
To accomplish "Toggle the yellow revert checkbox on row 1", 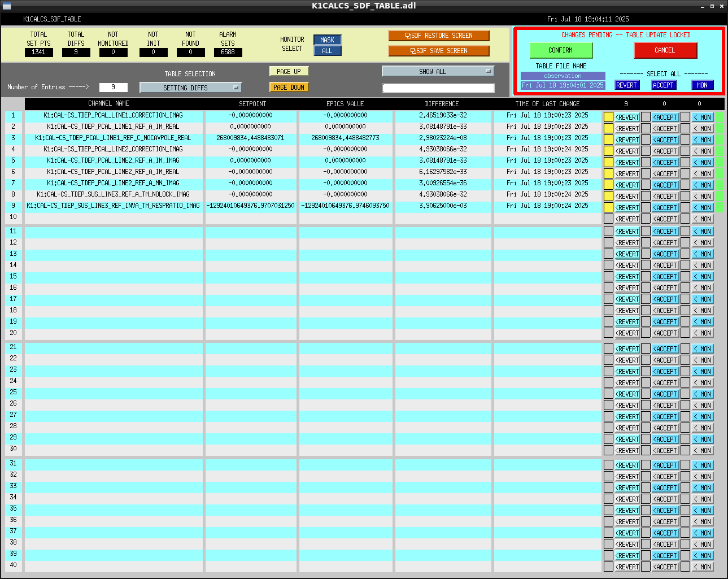I will (x=608, y=117).
